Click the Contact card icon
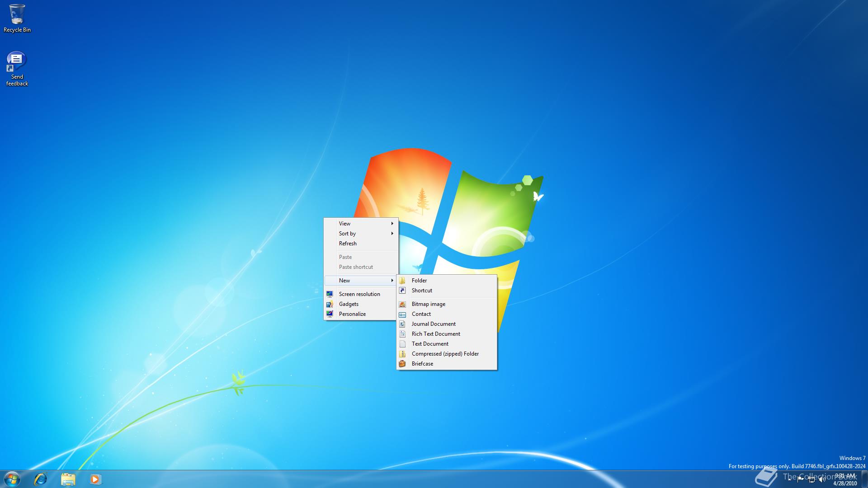 tap(402, 314)
